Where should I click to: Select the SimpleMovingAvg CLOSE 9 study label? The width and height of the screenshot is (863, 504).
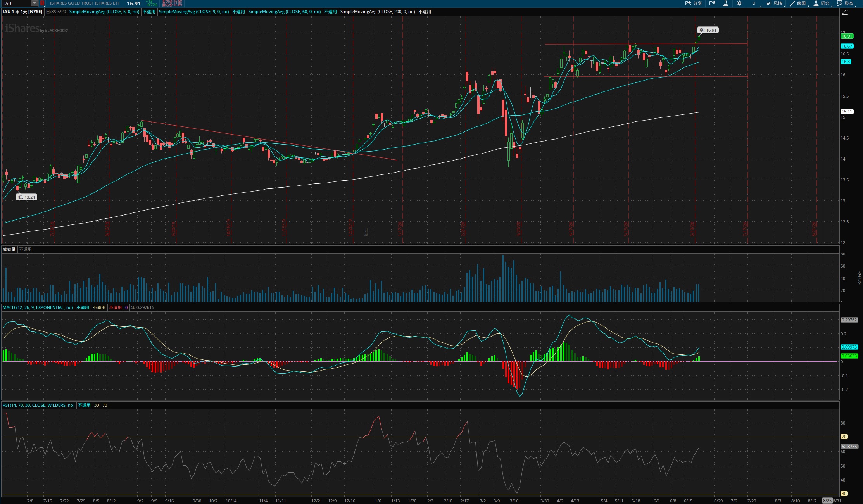(194, 12)
